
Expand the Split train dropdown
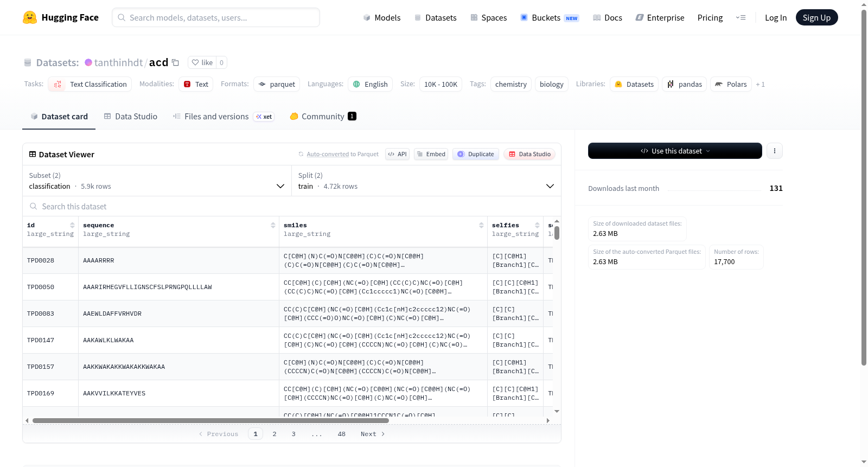(426, 181)
